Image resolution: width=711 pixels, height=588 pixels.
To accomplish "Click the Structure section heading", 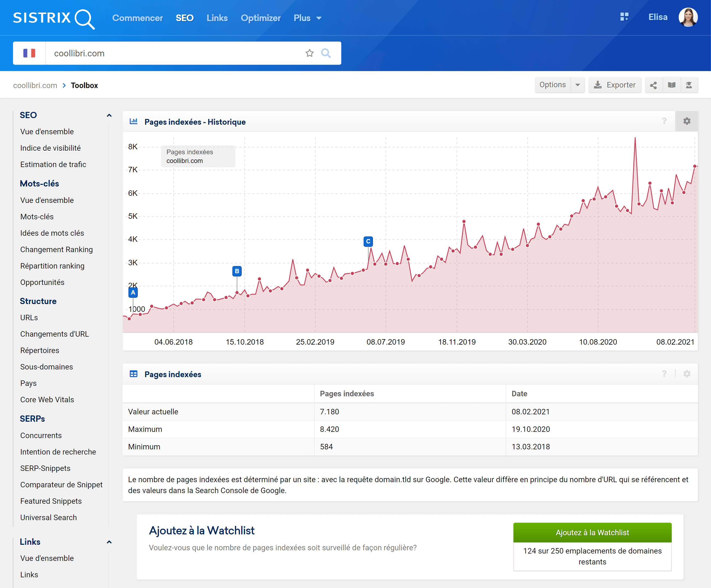I will tap(38, 301).
